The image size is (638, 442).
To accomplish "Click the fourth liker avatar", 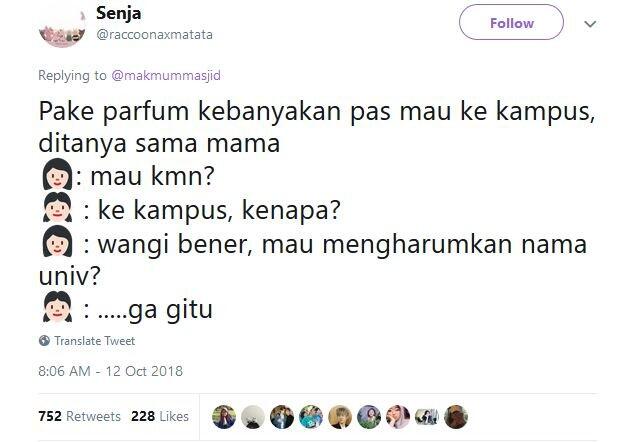I will pyautogui.click(x=311, y=416).
